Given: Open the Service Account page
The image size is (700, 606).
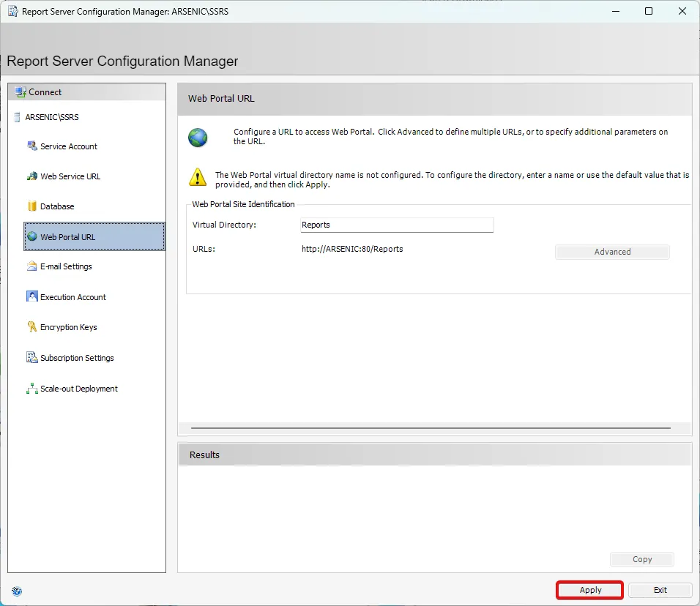Looking at the screenshot, I should click(x=68, y=146).
